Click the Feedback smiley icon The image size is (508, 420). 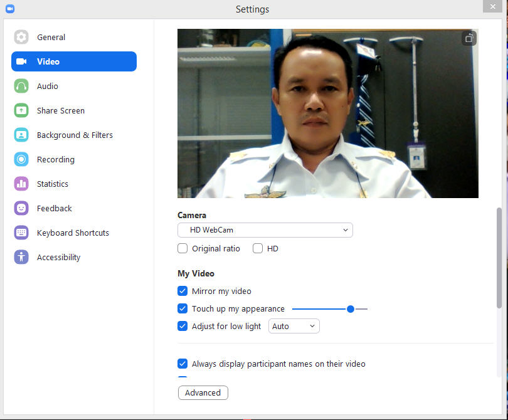[x=21, y=208]
